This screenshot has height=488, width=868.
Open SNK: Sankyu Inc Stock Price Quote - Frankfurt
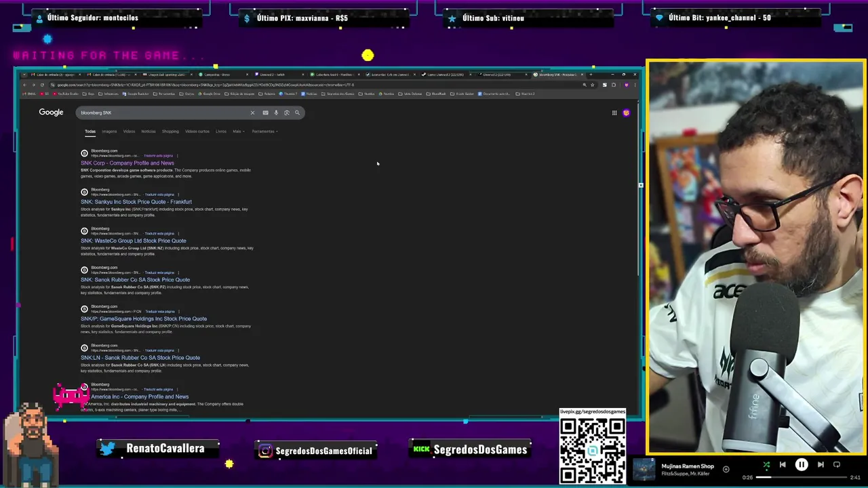pos(136,202)
